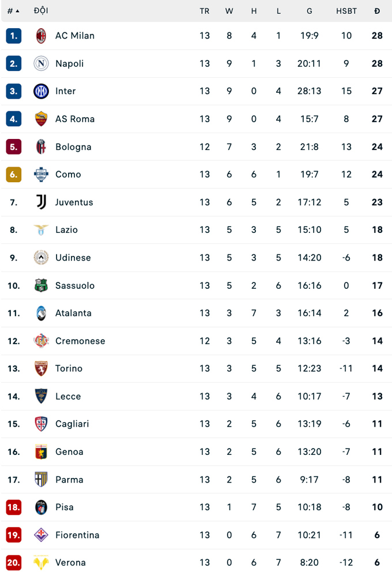Click the ĐỘI column header

(41, 11)
